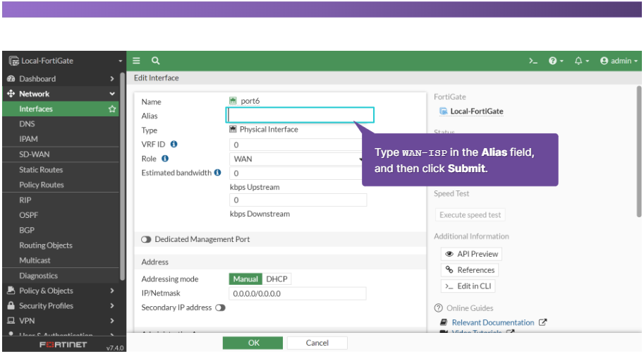Click the sidebar vertical scrollbar

point(123,176)
